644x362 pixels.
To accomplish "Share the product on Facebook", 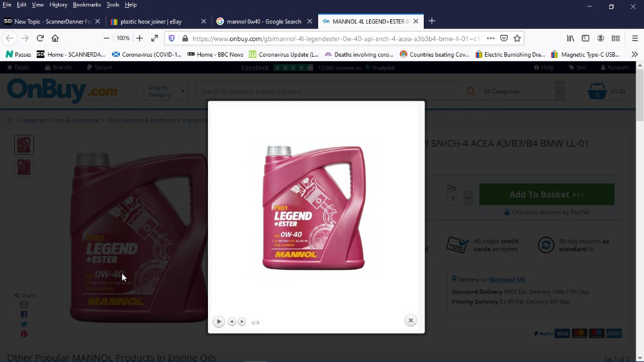I will tap(24, 314).
